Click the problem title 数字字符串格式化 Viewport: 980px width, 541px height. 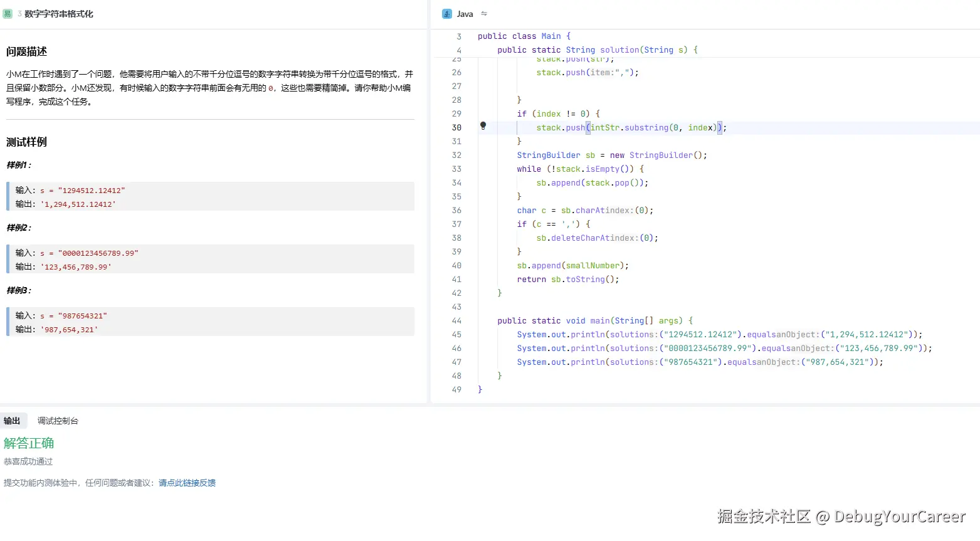pos(60,13)
